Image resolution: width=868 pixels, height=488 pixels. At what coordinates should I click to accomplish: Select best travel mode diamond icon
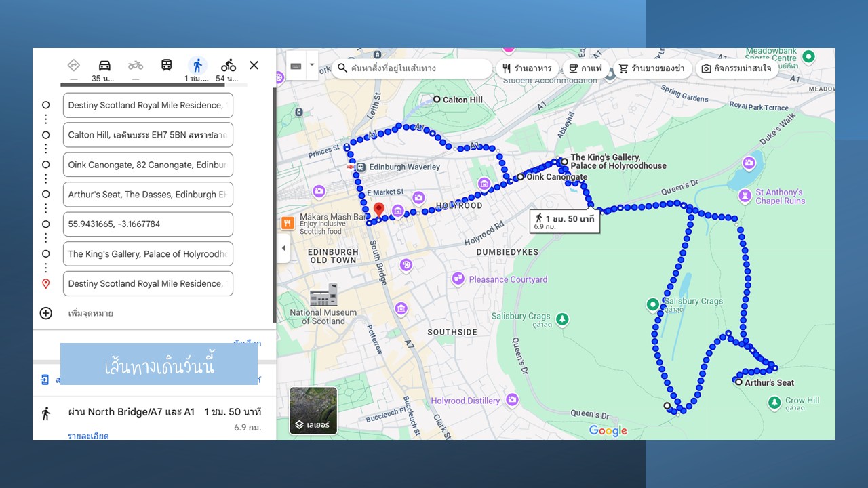(74, 65)
